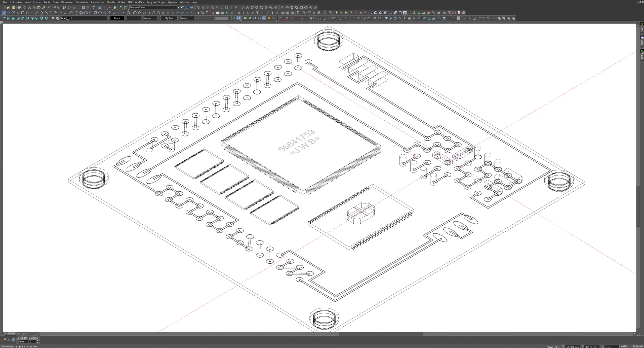Open drawing setup gear icon
644x348 pixels.
pyautogui.click(x=53, y=18)
